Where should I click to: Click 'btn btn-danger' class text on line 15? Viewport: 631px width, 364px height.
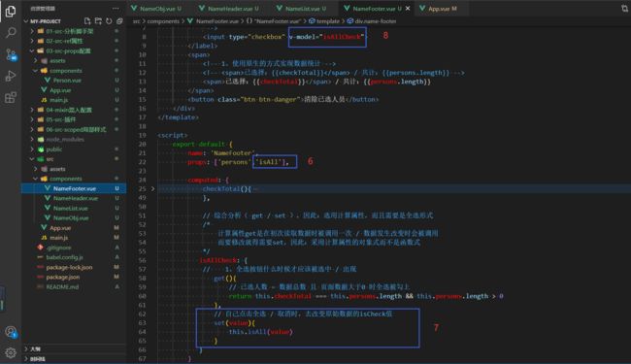tap(270, 99)
